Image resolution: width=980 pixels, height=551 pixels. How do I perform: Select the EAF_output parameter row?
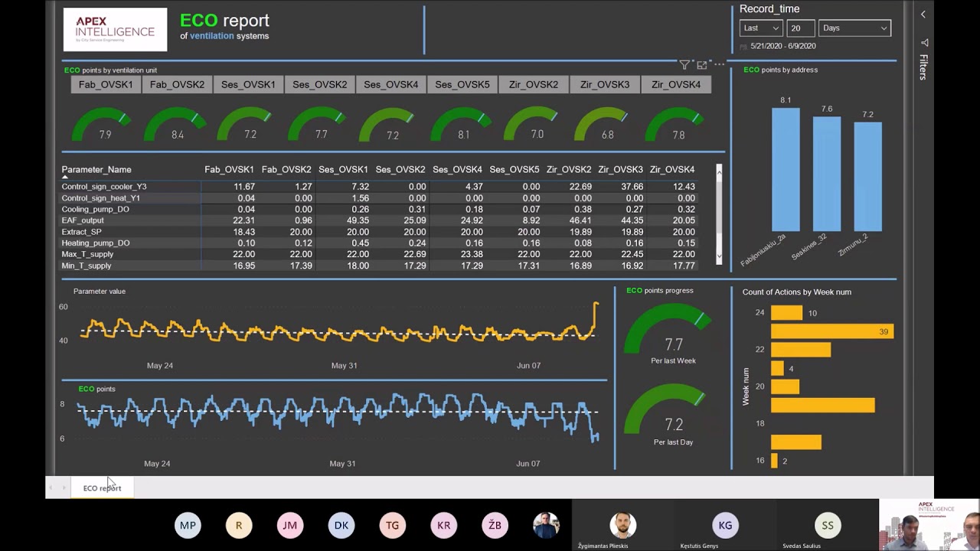(x=378, y=220)
